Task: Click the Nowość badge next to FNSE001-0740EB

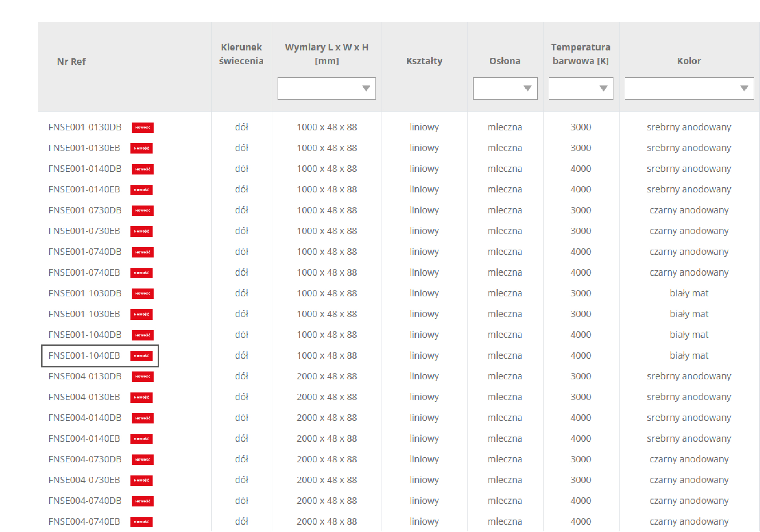Action: tap(141, 273)
